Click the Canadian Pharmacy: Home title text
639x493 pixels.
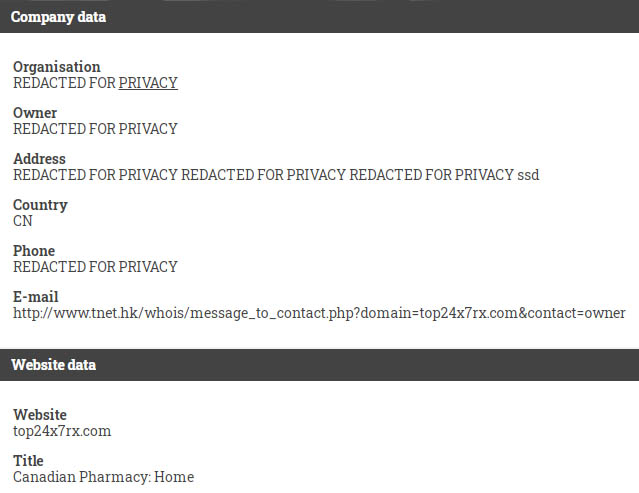(104, 477)
